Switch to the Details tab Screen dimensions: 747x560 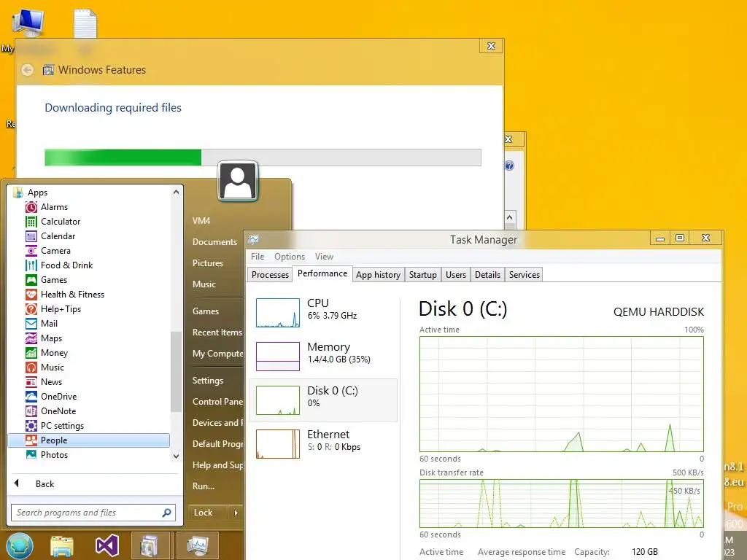click(487, 275)
